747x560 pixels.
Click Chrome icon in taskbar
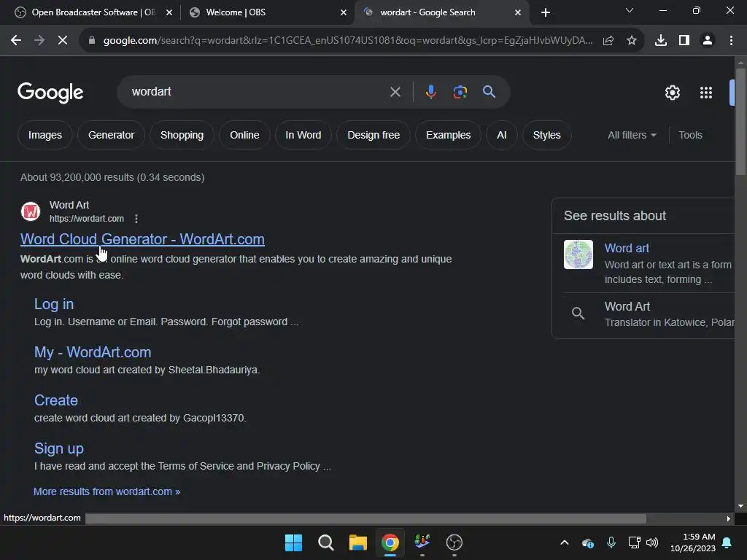(x=390, y=542)
